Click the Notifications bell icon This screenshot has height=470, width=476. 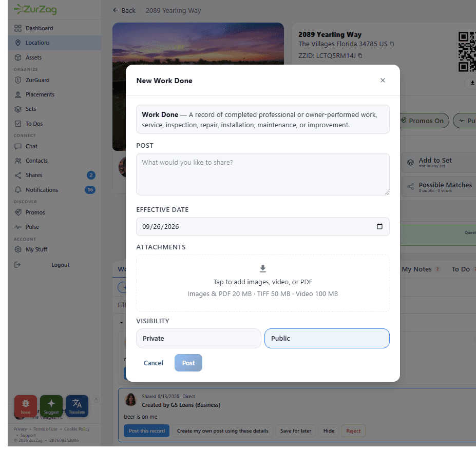[18, 190]
